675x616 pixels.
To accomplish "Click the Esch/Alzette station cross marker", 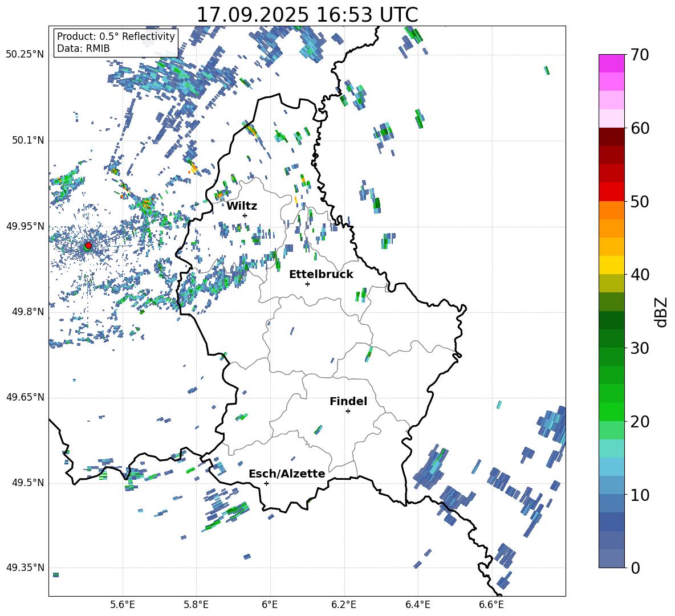I will click(266, 483).
